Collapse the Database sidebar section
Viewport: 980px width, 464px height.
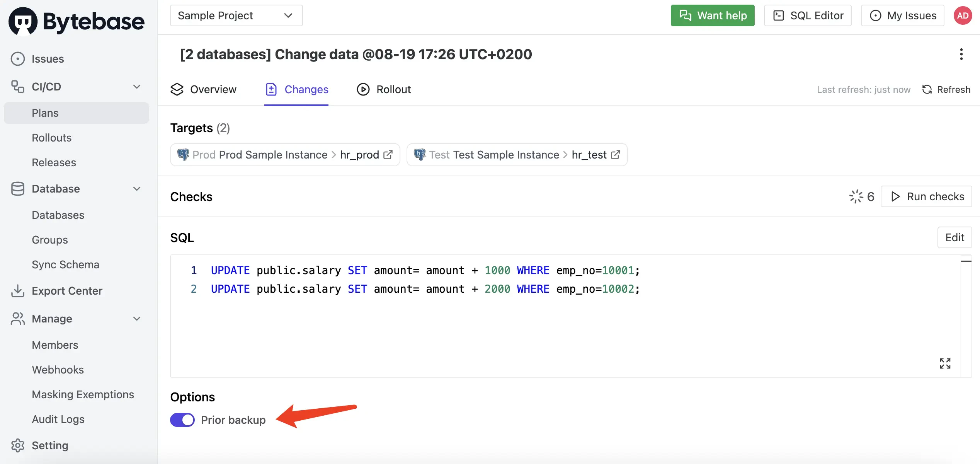tap(137, 189)
